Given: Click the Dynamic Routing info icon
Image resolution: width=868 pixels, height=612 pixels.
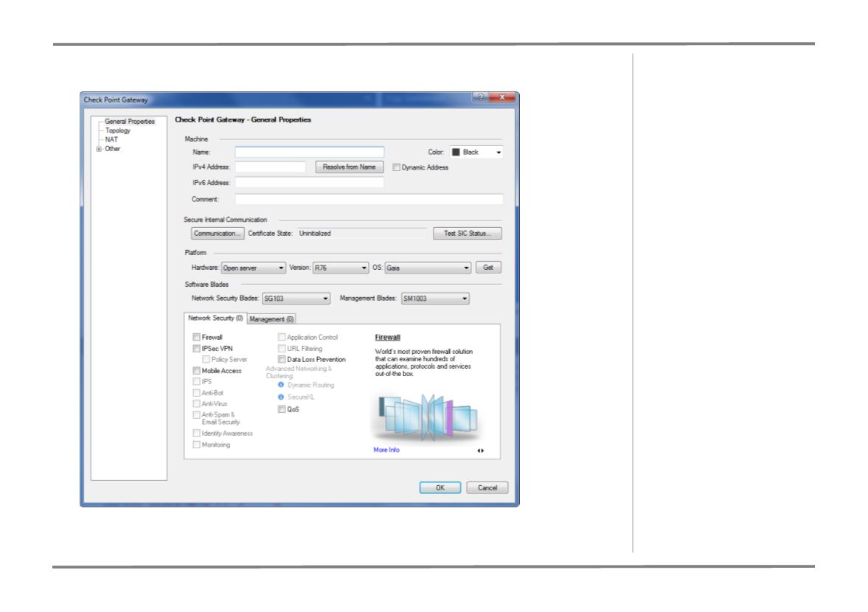Looking at the screenshot, I should click(281, 385).
